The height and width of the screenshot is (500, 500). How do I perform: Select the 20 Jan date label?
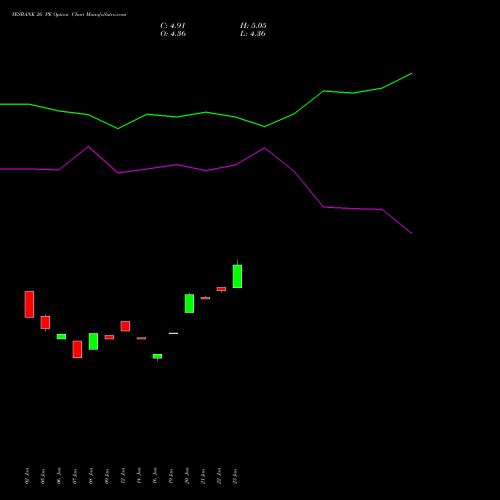pos(187,476)
